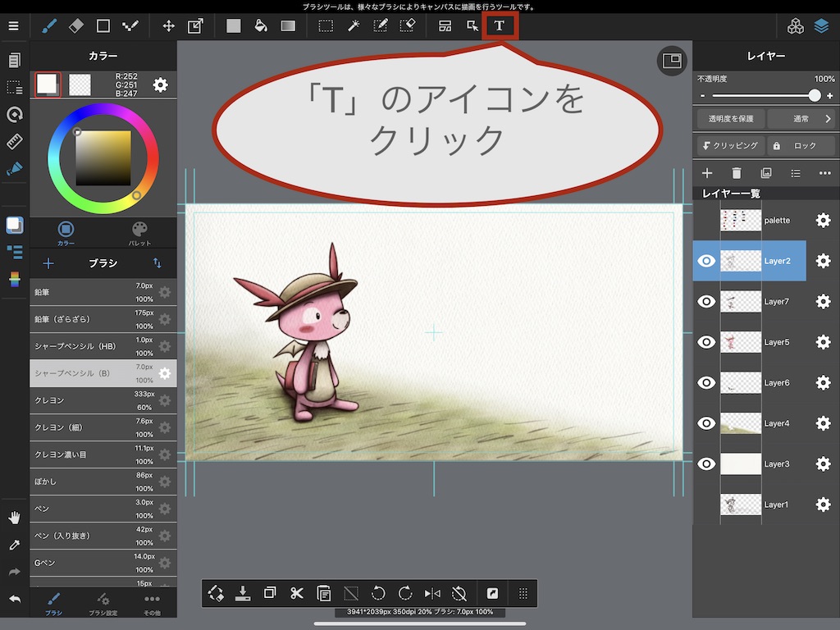This screenshot has height=630, width=840.
Task: Open the blend mode 通常 dropdown
Action: click(801, 119)
